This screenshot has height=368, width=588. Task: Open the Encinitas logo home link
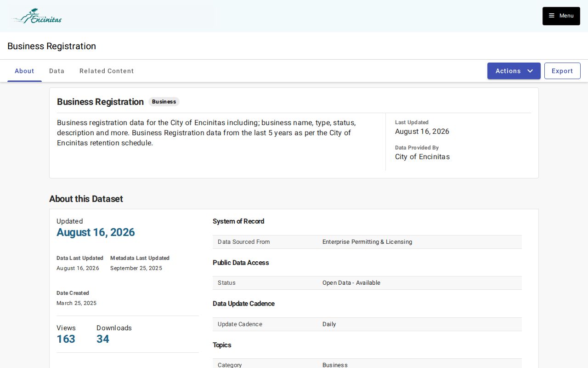(x=37, y=16)
